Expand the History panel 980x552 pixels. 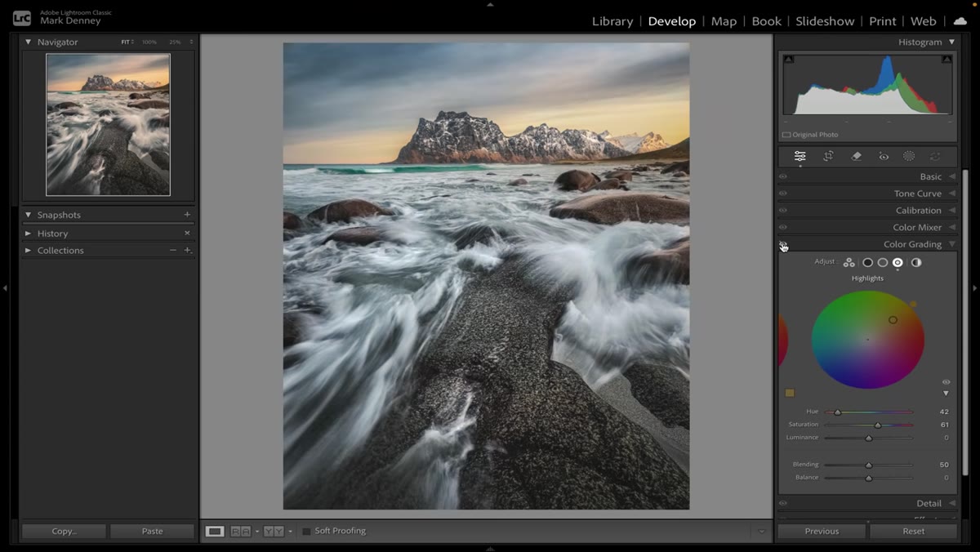28,233
